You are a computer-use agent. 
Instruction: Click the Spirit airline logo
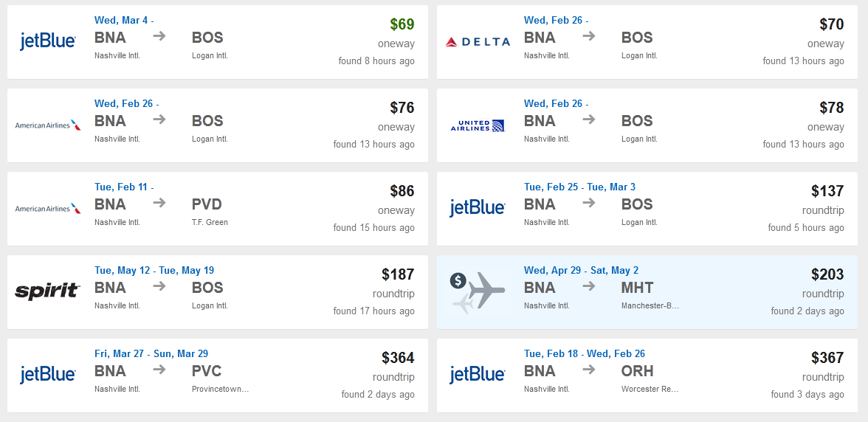(x=47, y=291)
